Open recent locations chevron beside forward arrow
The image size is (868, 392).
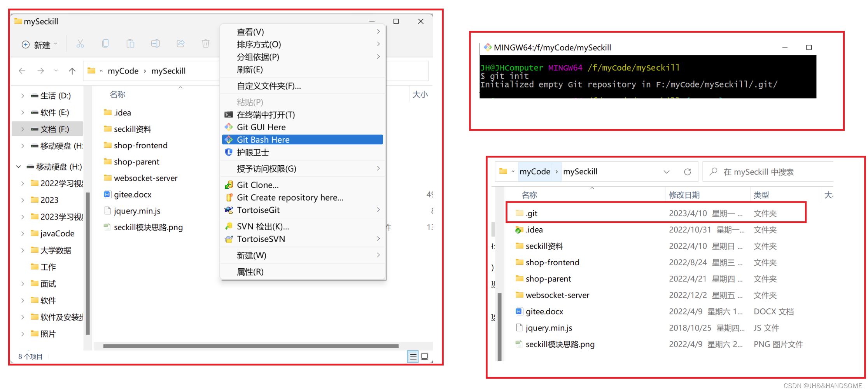click(x=56, y=71)
